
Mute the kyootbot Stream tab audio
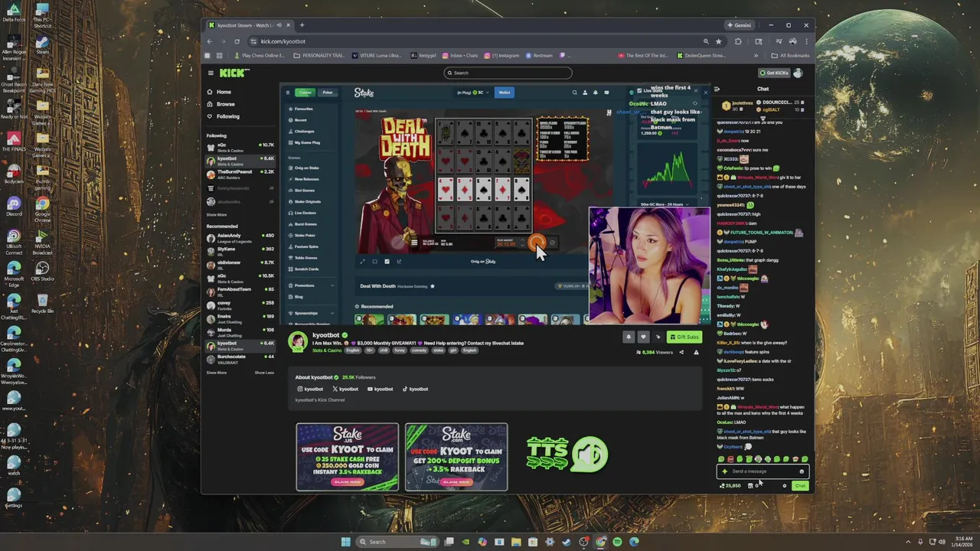[x=279, y=25]
